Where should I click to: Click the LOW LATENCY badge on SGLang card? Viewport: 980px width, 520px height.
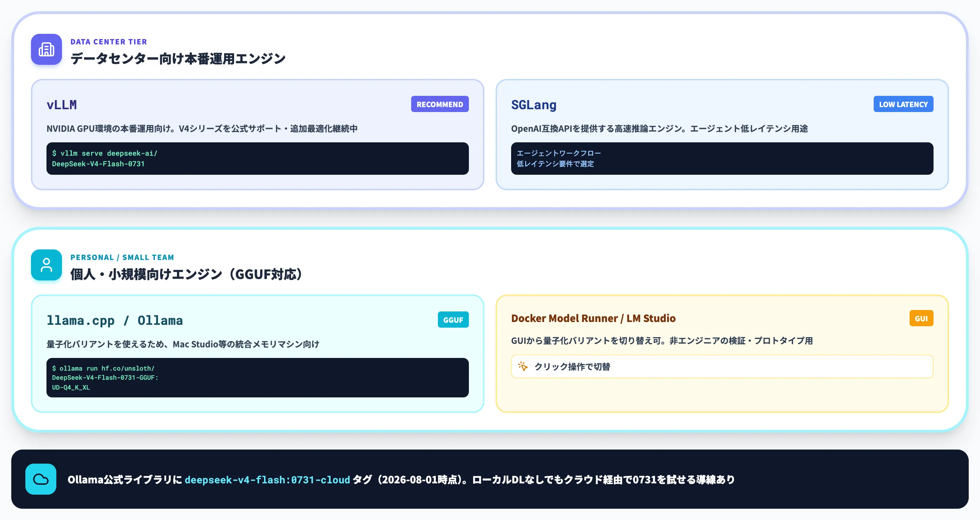click(903, 104)
